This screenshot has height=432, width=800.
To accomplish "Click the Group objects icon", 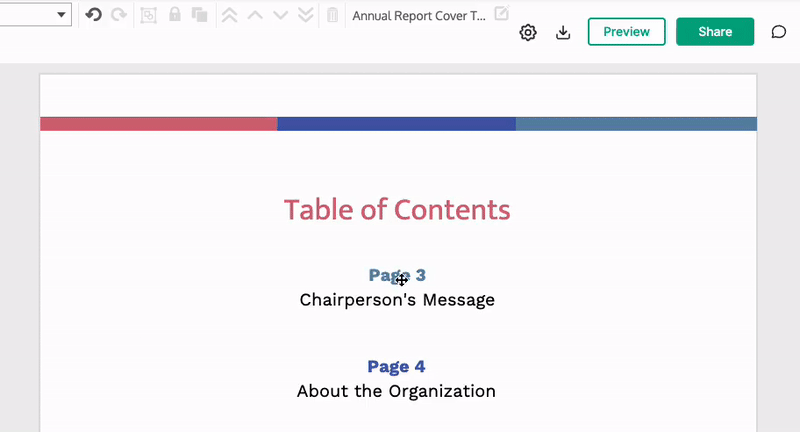I will point(149,15).
